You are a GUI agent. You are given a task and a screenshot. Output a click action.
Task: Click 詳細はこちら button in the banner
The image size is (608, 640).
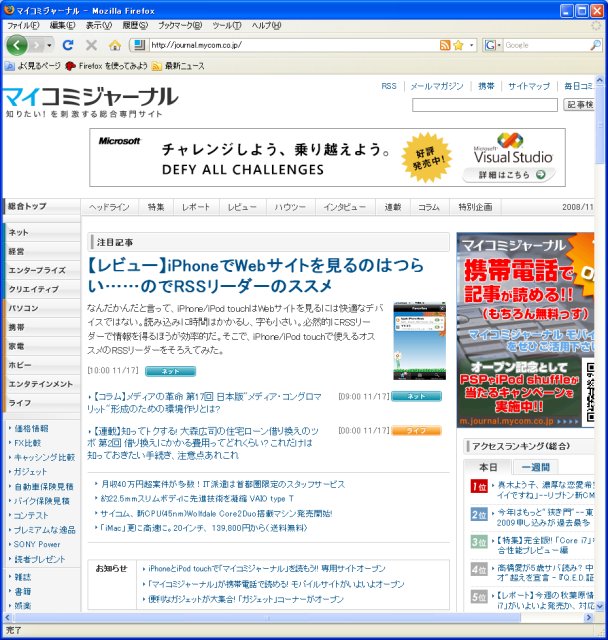coord(510,175)
